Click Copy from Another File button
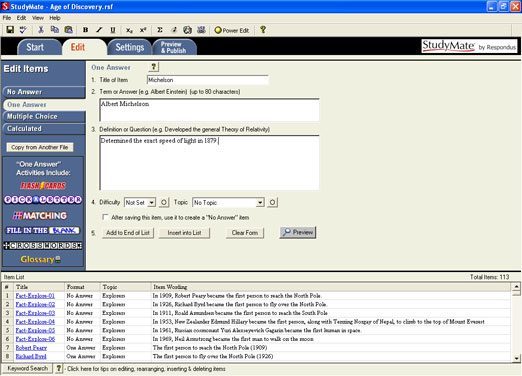This screenshot has height=376, width=522. [40, 147]
